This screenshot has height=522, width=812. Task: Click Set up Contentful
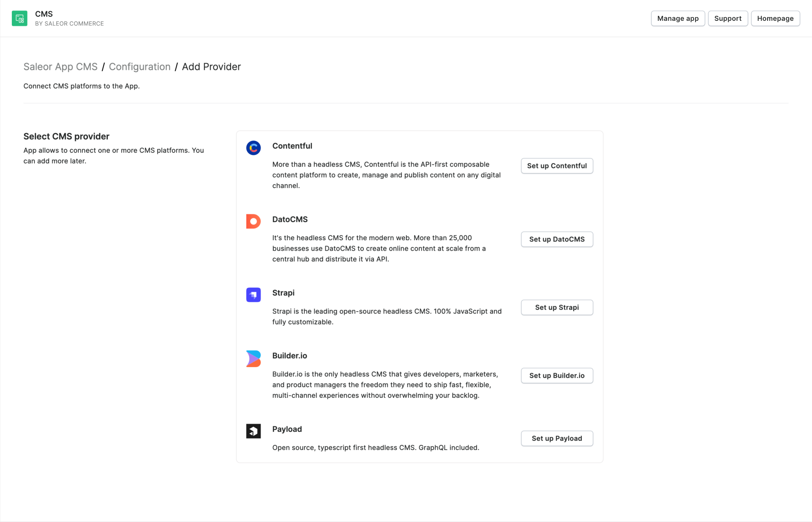[557, 166]
